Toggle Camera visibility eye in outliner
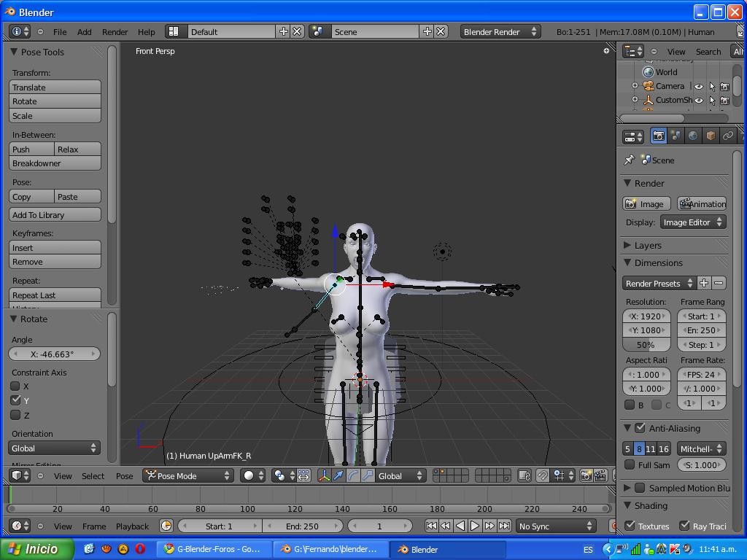 coord(698,86)
